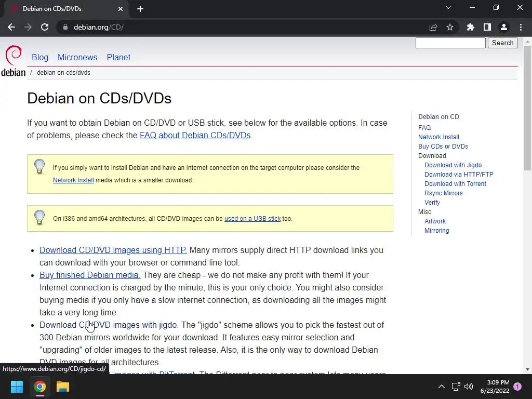Open Buy finished Debian media link

tap(90, 275)
